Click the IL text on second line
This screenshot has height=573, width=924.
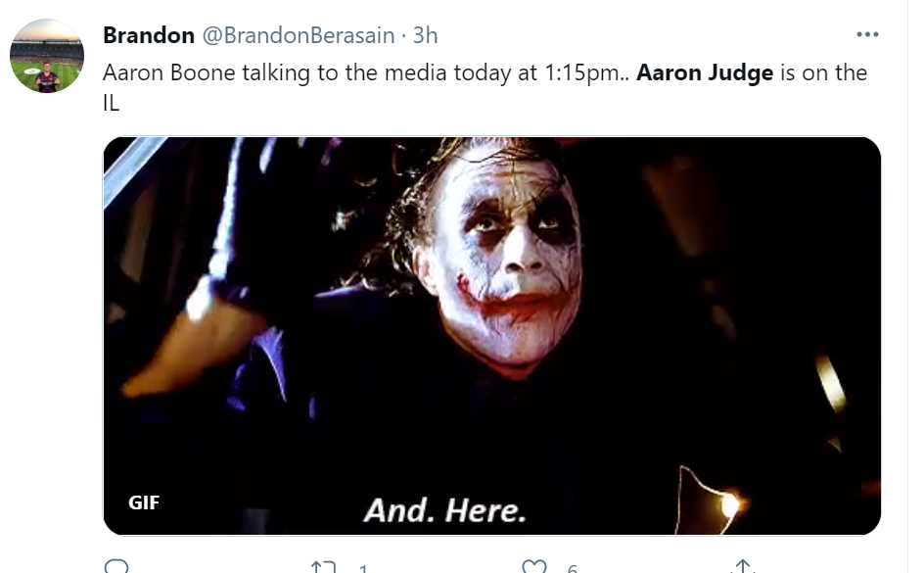coord(111,103)
